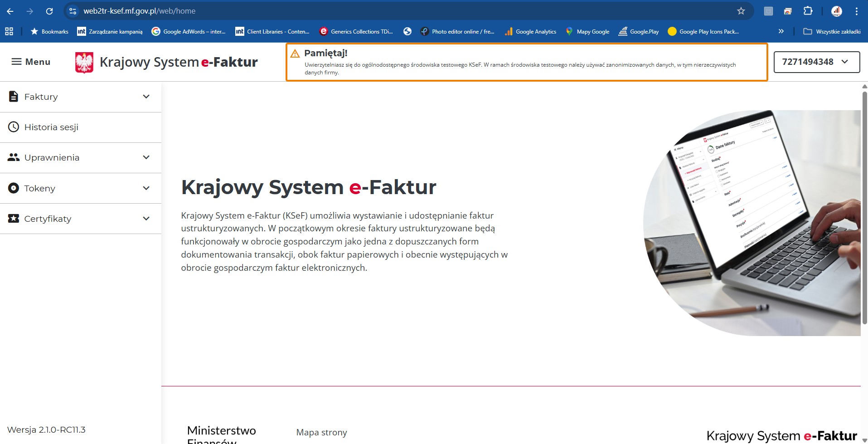Bookmark this page with the star icon
The image size is (868, 444).
coord(741,11)
